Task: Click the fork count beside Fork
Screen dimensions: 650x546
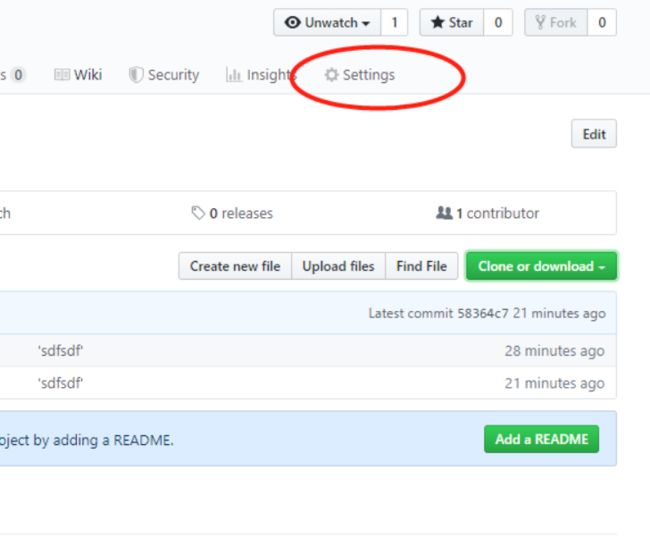Action: click(602, 22)
